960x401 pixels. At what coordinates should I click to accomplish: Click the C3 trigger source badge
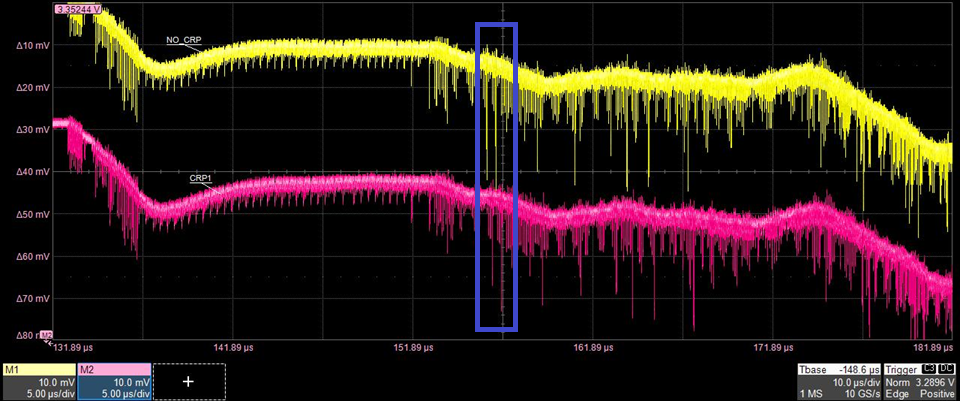point(929,369)
